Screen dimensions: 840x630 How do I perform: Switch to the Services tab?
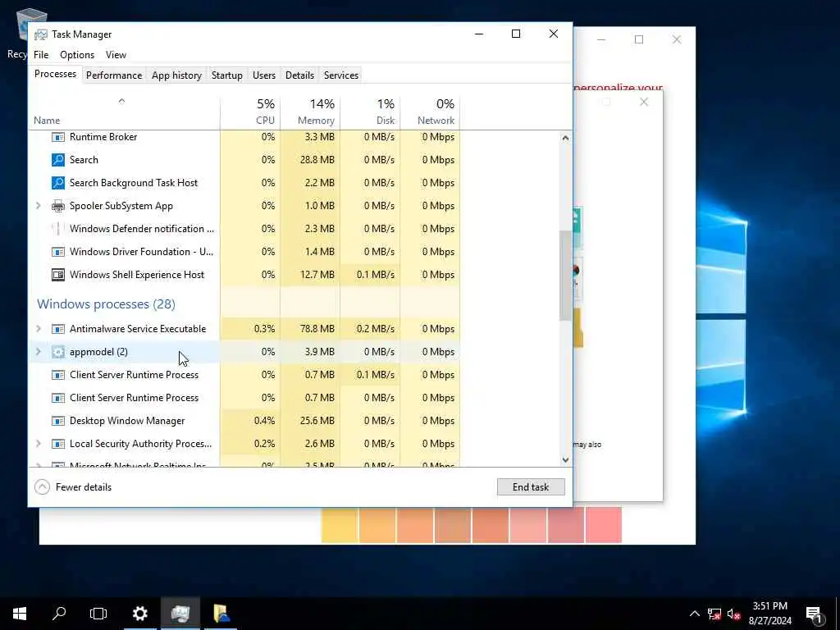pos(341,75)
